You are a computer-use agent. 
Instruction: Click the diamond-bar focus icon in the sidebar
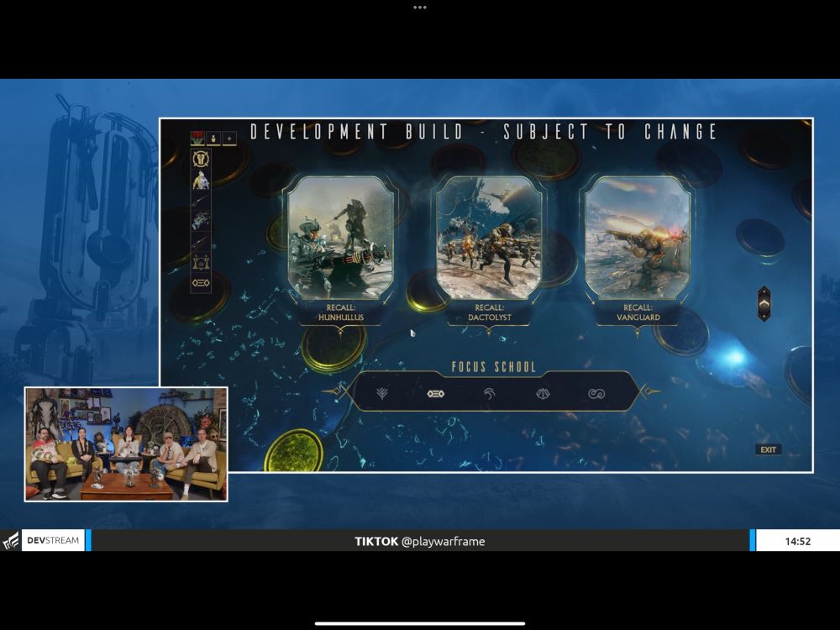coord(201,282)
